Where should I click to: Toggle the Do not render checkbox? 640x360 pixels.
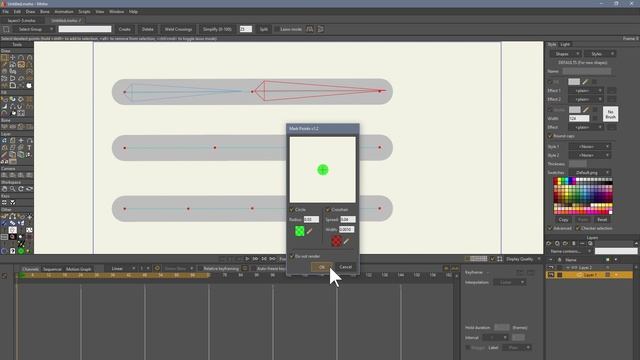point(292,256)
